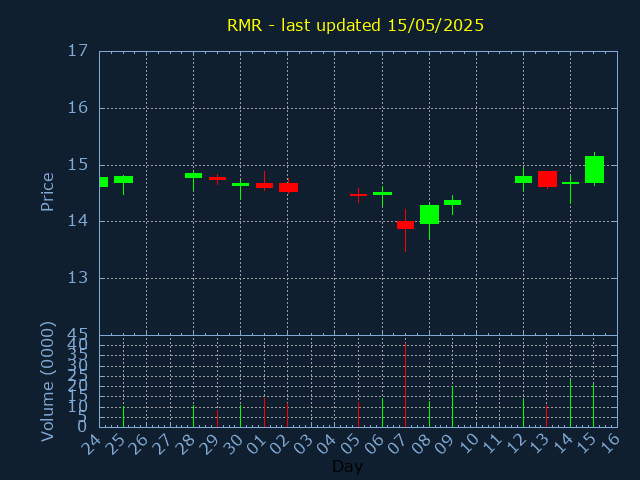The width and height of the screenshot is (640, 480).
Task: Click price axis label 13
Action: 78,278
